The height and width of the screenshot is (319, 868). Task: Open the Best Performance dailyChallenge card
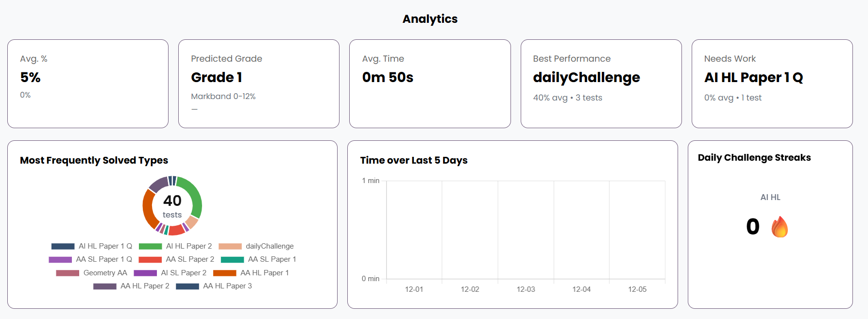[x=601, y=84]
